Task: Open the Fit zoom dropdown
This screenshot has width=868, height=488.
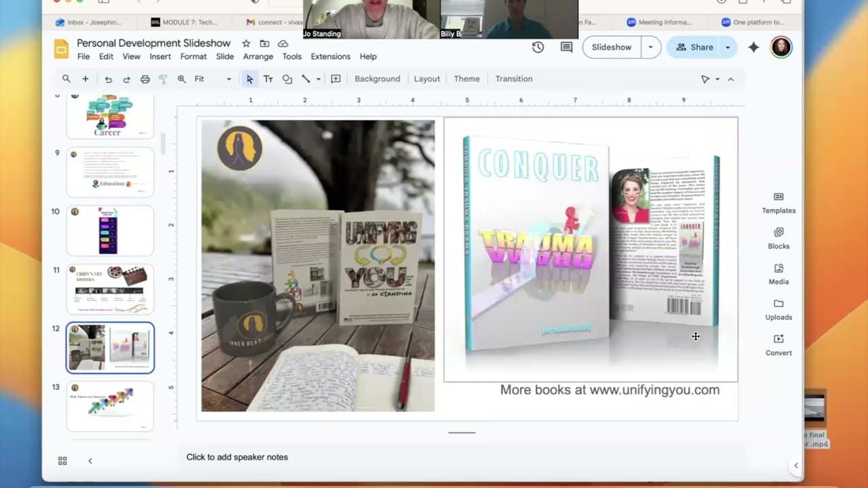Action: [212, 79]
